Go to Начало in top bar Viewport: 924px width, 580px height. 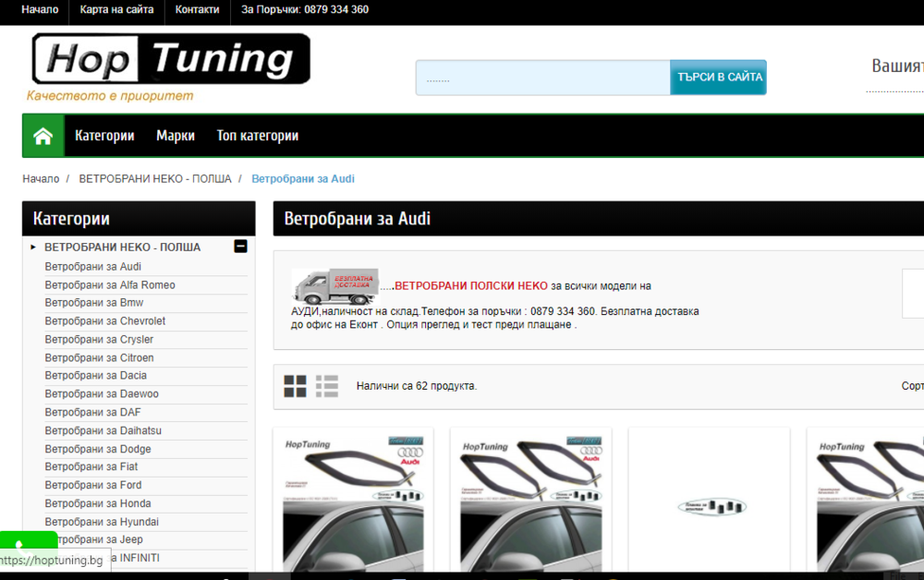[40, 9]
